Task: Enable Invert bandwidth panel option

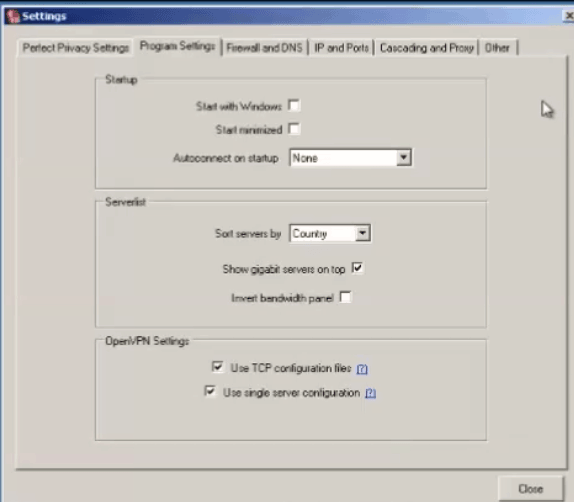Action: point(345,297)
